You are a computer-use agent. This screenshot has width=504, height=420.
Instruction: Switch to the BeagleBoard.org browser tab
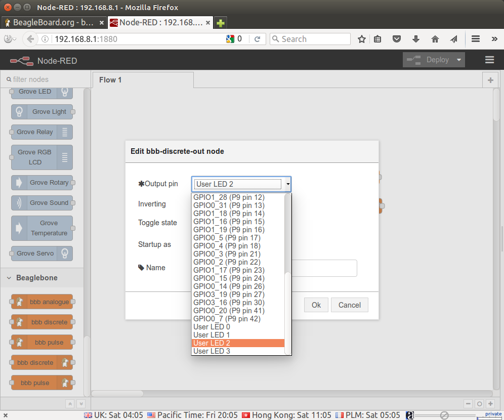[x=54, y=23]
